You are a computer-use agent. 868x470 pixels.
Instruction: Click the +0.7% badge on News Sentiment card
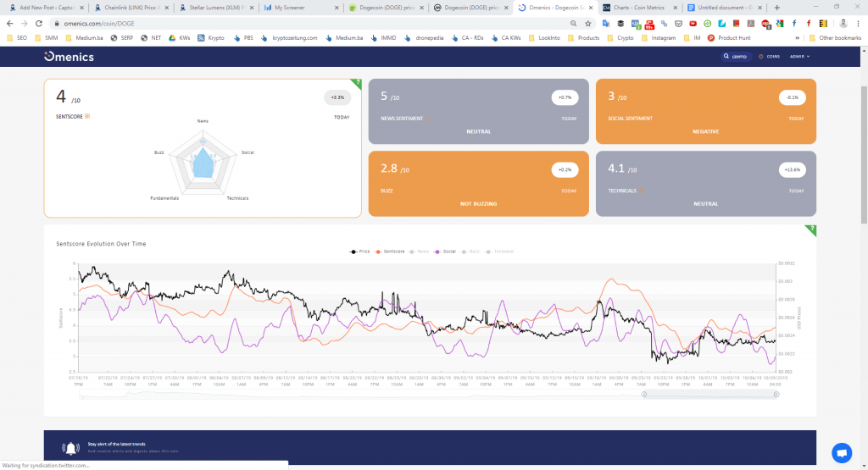coord(565,97)
